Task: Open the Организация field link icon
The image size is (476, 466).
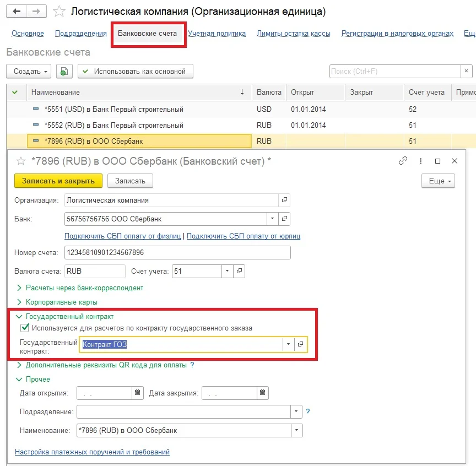Action: click(284, 200)
